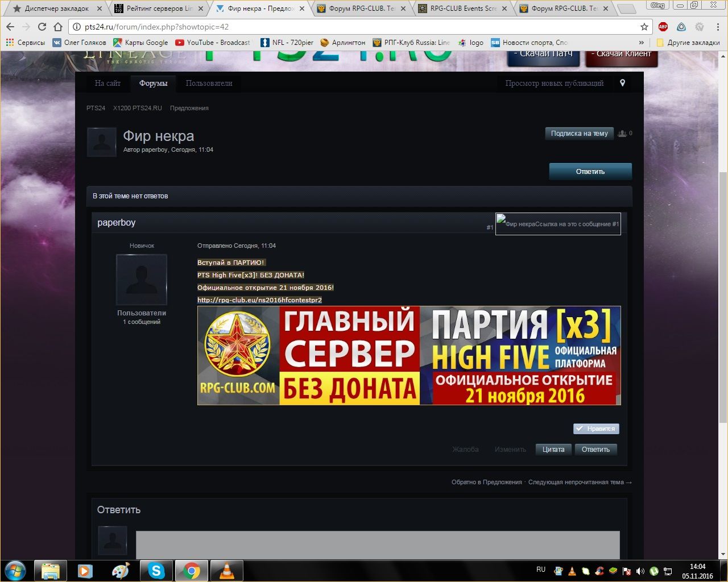Switch to the Рейтинг серверов tab

coord(158,9)
